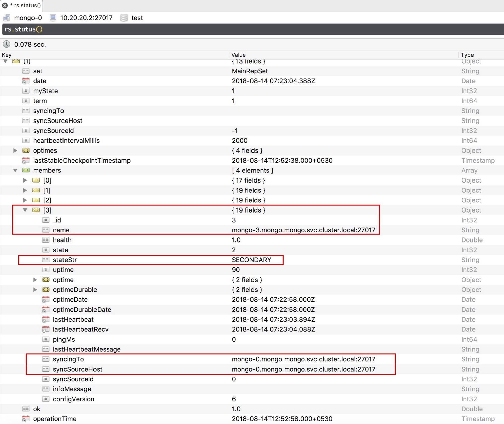Click the mongo-0 connection icon
This screenshot has width=504, height=424.
point(6,18)
